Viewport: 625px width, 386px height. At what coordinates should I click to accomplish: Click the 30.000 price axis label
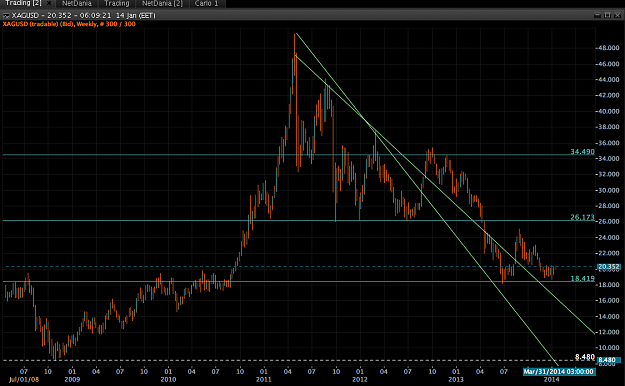[x=609, y=190]
